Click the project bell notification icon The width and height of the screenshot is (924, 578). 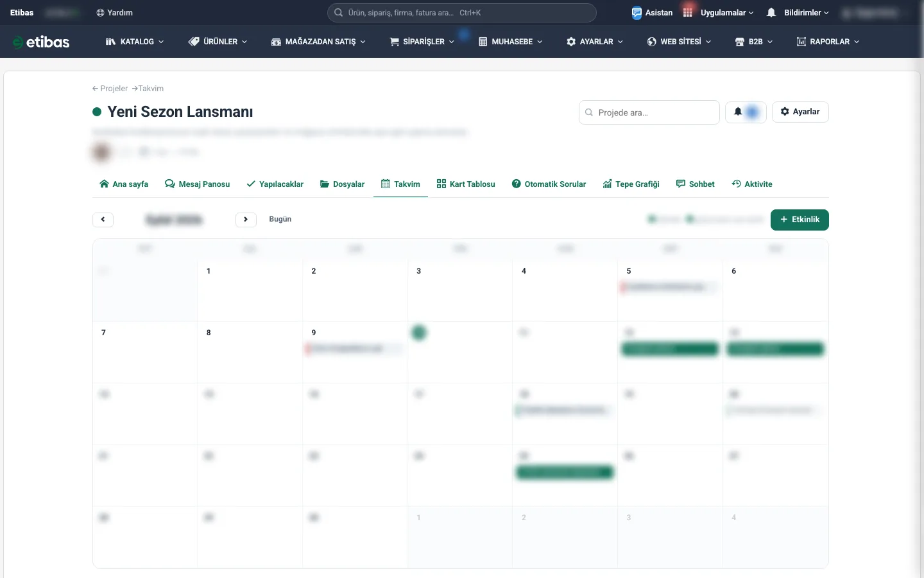click(x=738, y=112)
